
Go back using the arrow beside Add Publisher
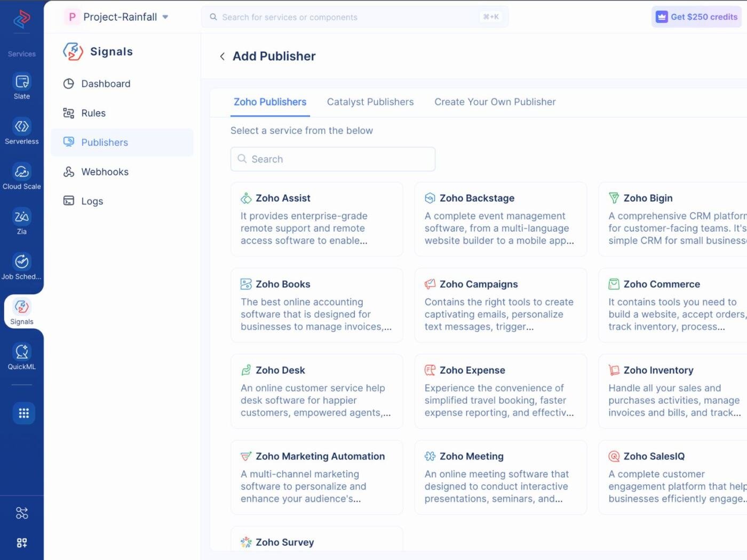tap(222, 57)
